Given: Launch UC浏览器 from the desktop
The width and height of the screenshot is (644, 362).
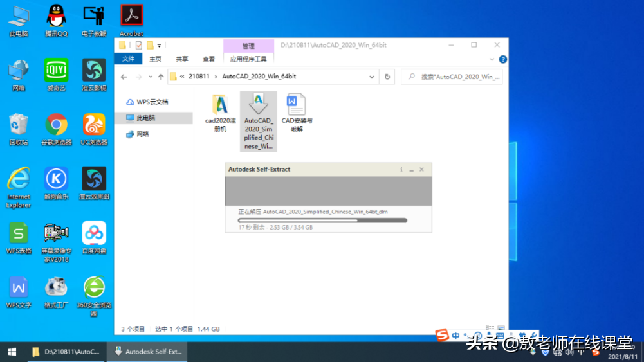Looking at the screenshot, I should pyautogui.click(x=94, y=130).
